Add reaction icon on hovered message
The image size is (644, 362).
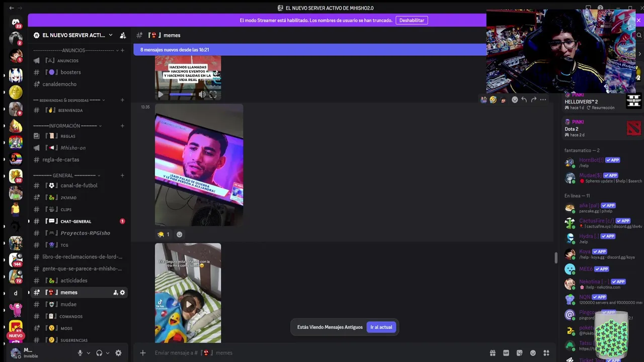515,100
